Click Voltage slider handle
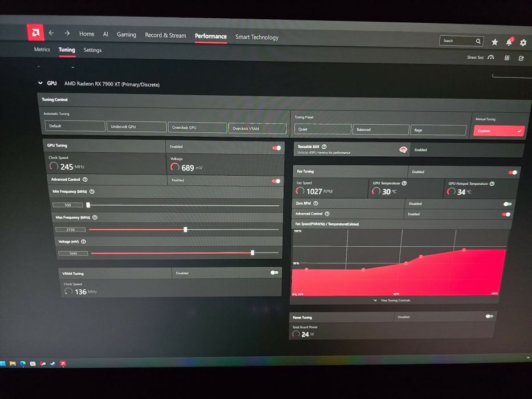This screenshot has height=399, width=532. 253,253
